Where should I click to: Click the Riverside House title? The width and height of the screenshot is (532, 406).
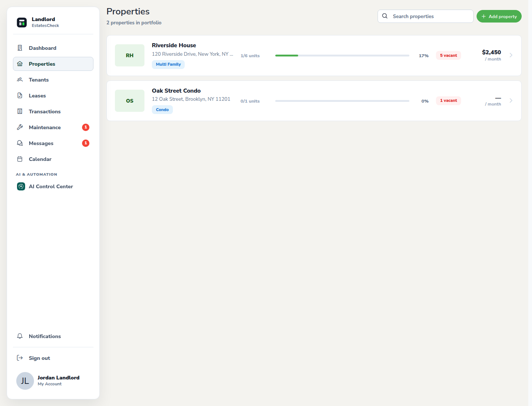coord(174,45)
